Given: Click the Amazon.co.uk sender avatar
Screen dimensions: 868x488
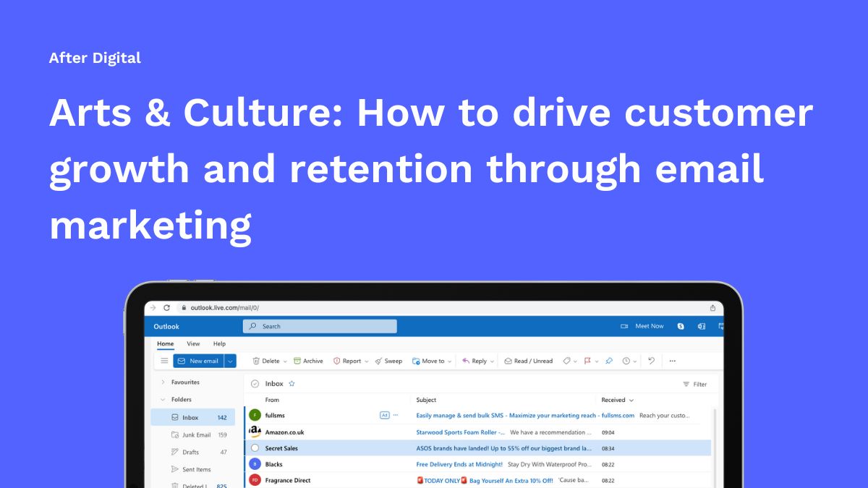Looking at the screenshot, I should [x=255, y=432].
